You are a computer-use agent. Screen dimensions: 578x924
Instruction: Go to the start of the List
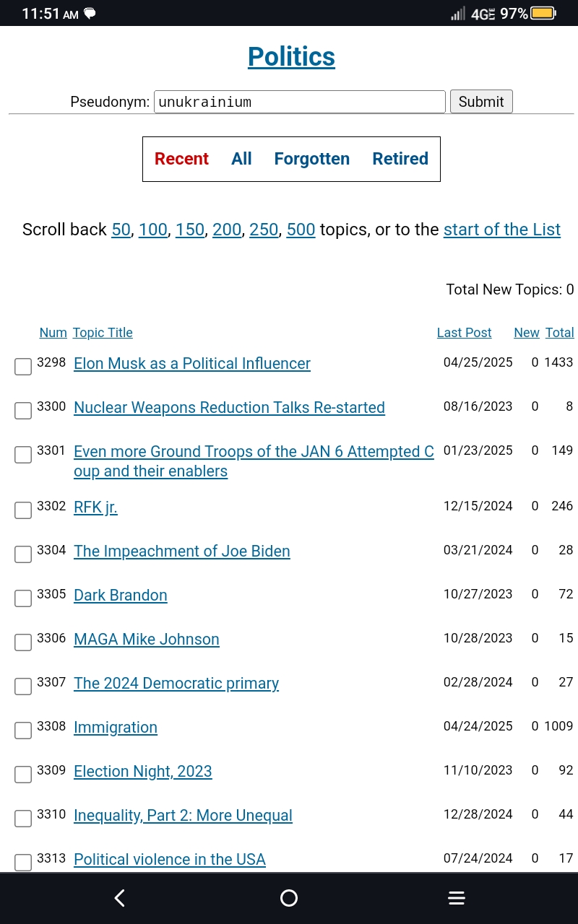tap(501, 230)
